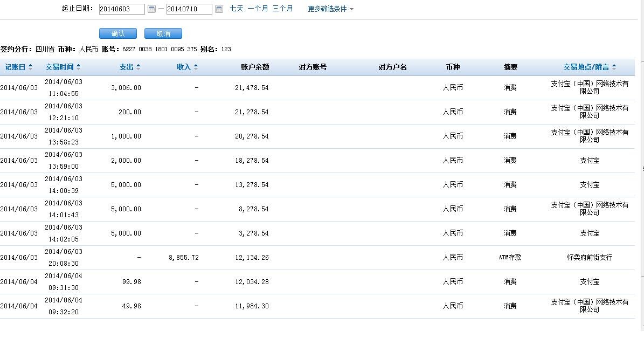Screen dimensions: 644x338
Task: Click the start date field 20140603
Action: point(122,9)
